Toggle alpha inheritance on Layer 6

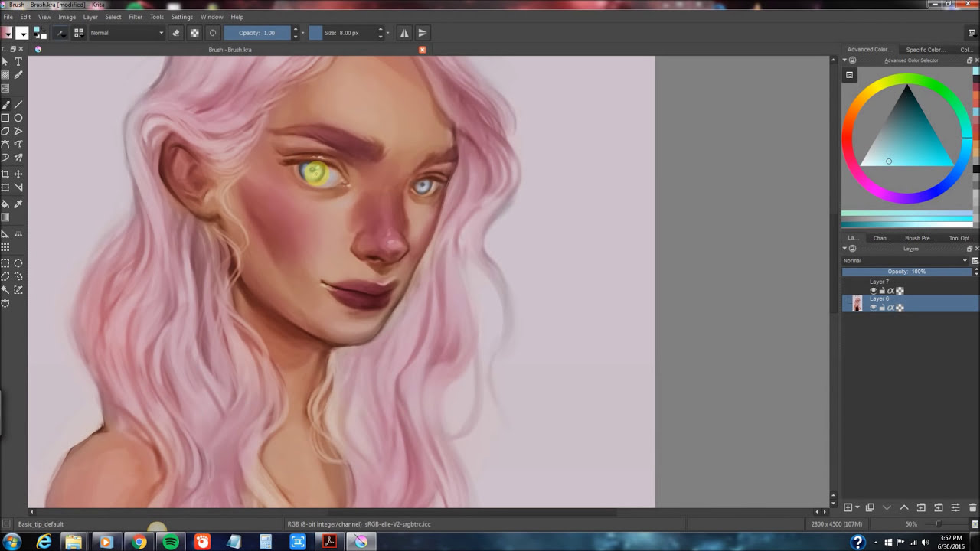click(x=890, y=308)
